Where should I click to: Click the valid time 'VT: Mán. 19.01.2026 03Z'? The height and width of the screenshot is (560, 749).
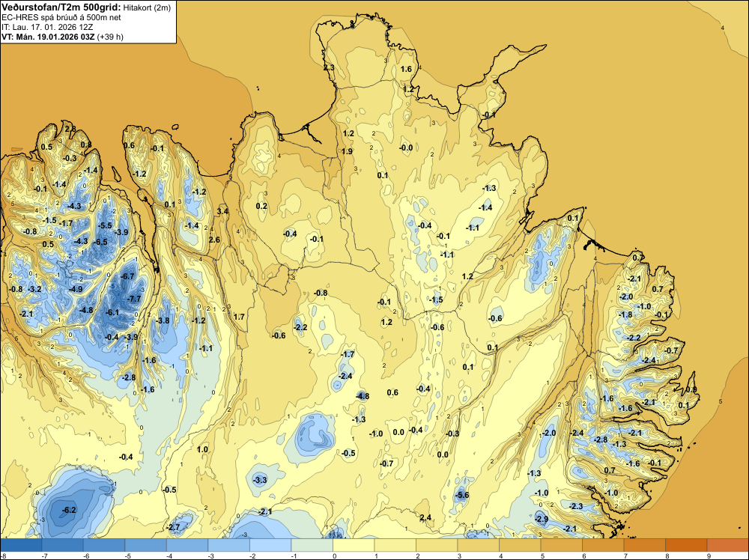48,37
